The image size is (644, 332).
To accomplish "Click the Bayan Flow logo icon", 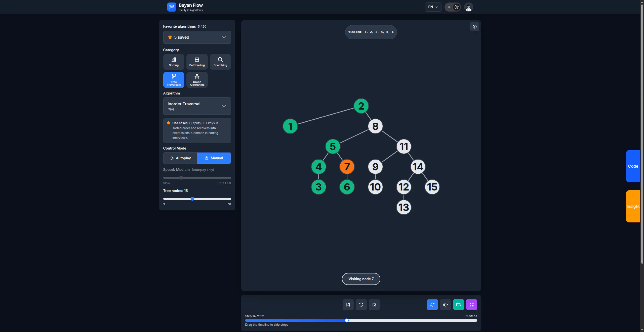I will (x=172, y=7).
